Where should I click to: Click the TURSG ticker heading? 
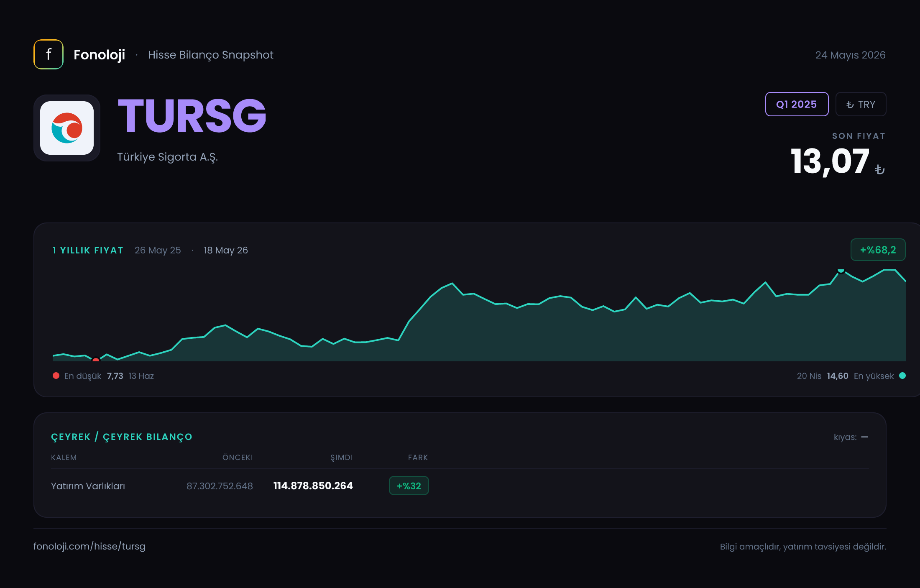(192, 116)
